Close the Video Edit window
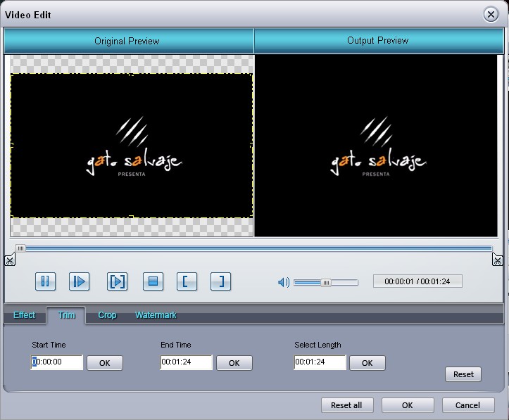509x420 pixels. click(491, 15)
